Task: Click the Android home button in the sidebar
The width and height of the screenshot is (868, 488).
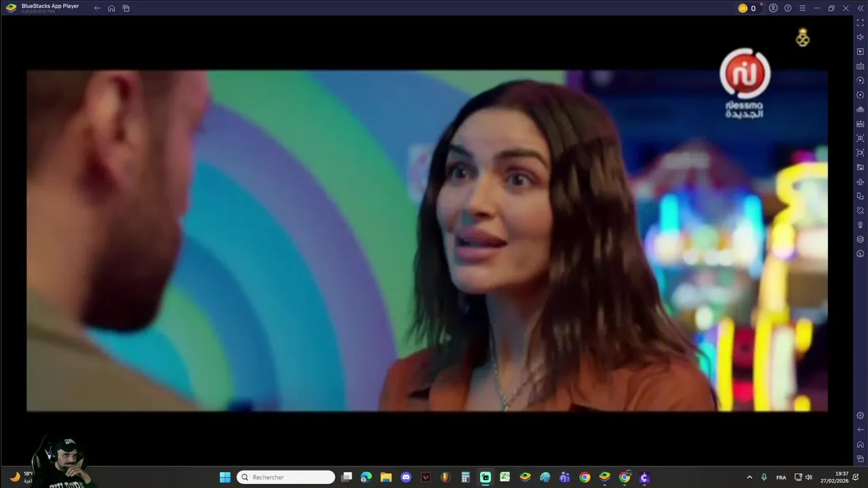Action: (x=861, y=445)
